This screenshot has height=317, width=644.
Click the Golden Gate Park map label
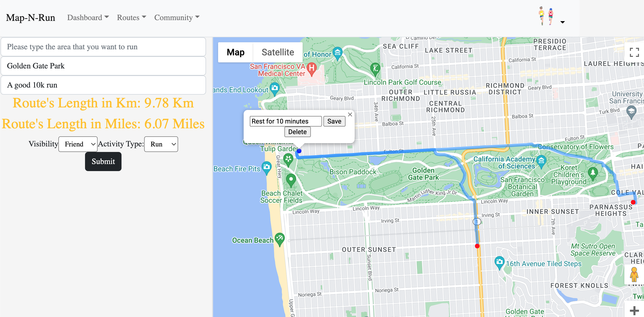point(423,174)
